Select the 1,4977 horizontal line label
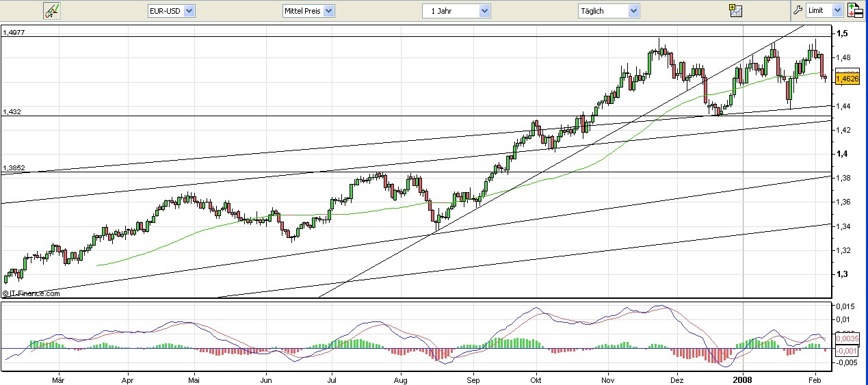Image resolution: width=868 pixels, height=385 pixels. click(13, 31)
